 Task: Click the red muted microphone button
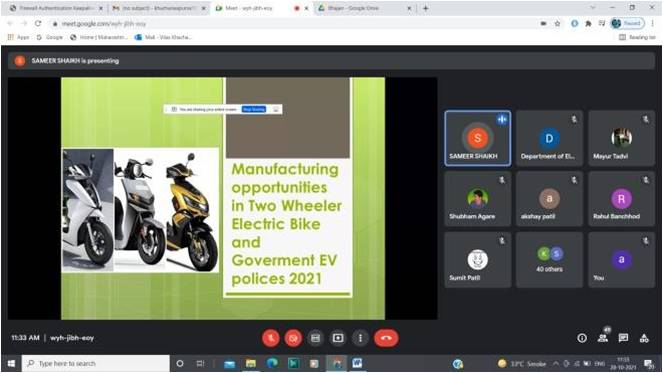click(x=271, y=338)
